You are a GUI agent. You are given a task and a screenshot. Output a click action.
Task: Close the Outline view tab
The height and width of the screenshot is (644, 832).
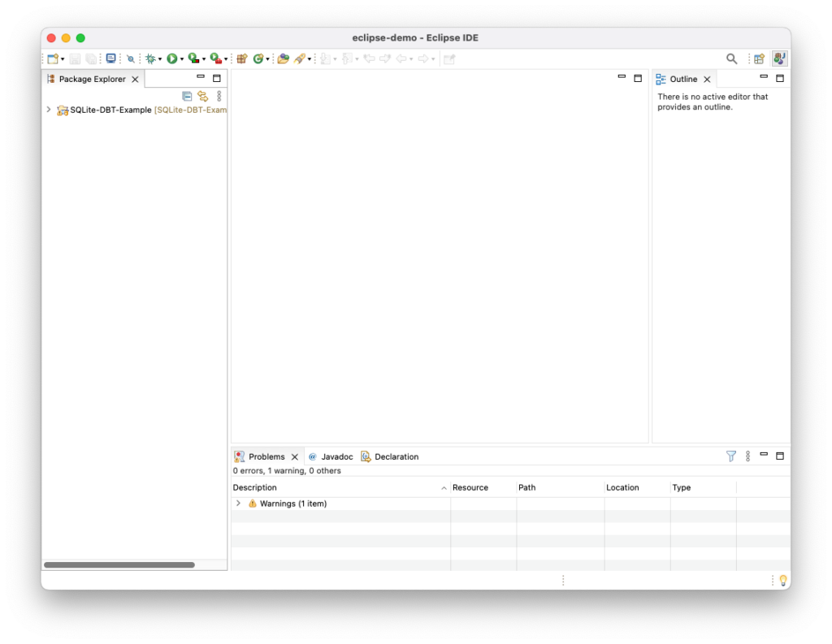707,80
